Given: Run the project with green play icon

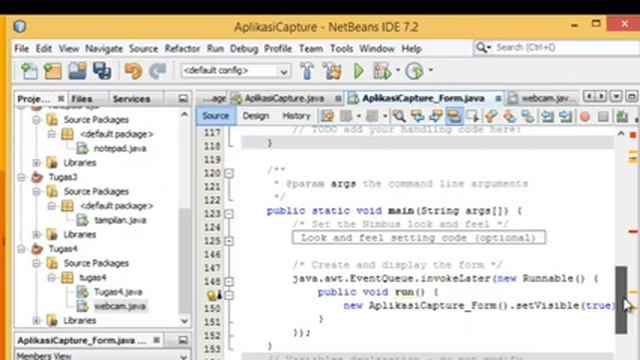Looking at the screenshot, I should pyautogui.click(x=358, y=71).
